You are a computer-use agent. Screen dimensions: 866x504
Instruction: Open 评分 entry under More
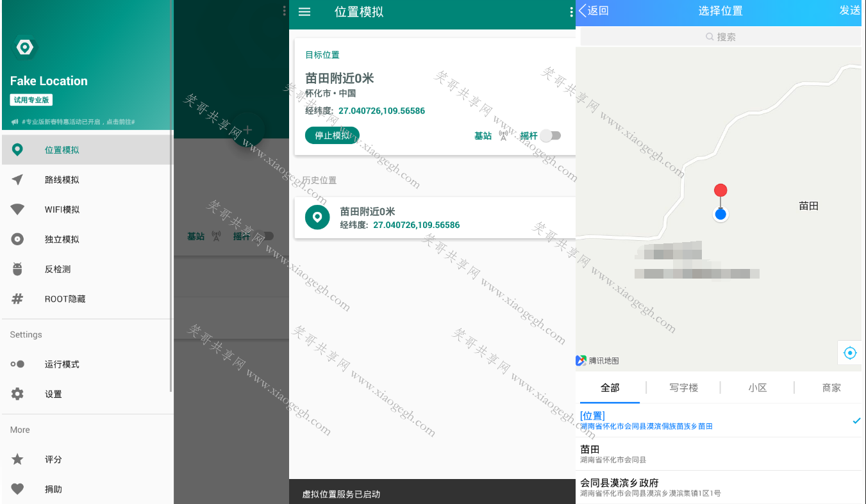[87, 459]
